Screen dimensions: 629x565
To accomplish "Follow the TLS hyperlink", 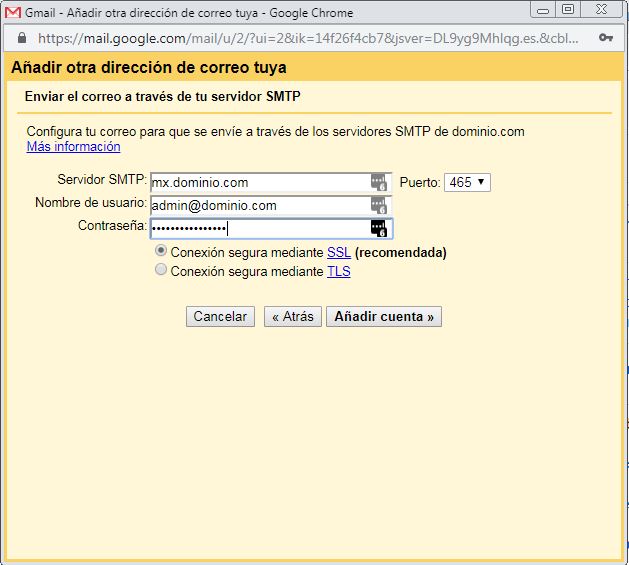I will point(338,272).
